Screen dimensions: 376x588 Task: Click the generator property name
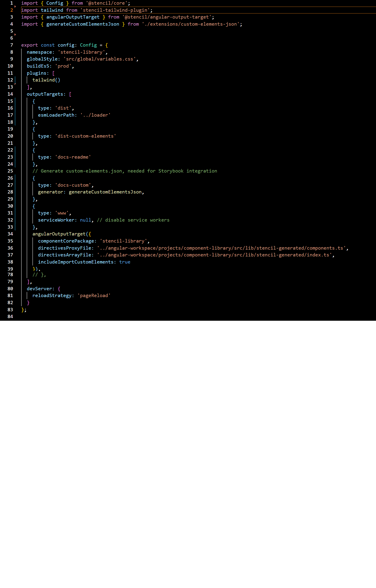pos(51,192)
